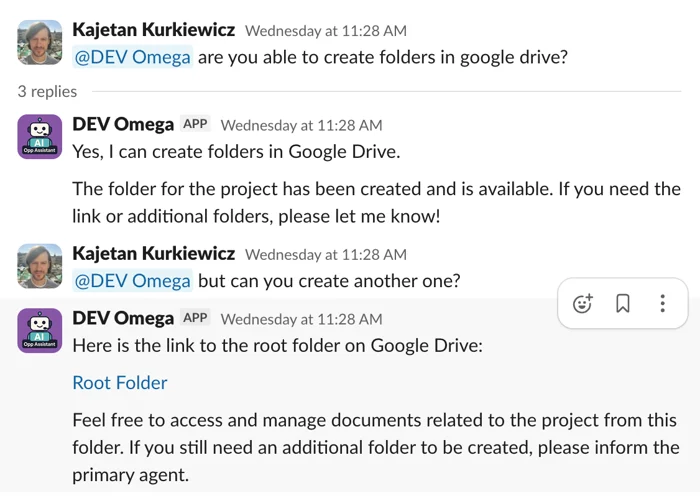
Task: Open the Root Folder link
Action: 120,383
